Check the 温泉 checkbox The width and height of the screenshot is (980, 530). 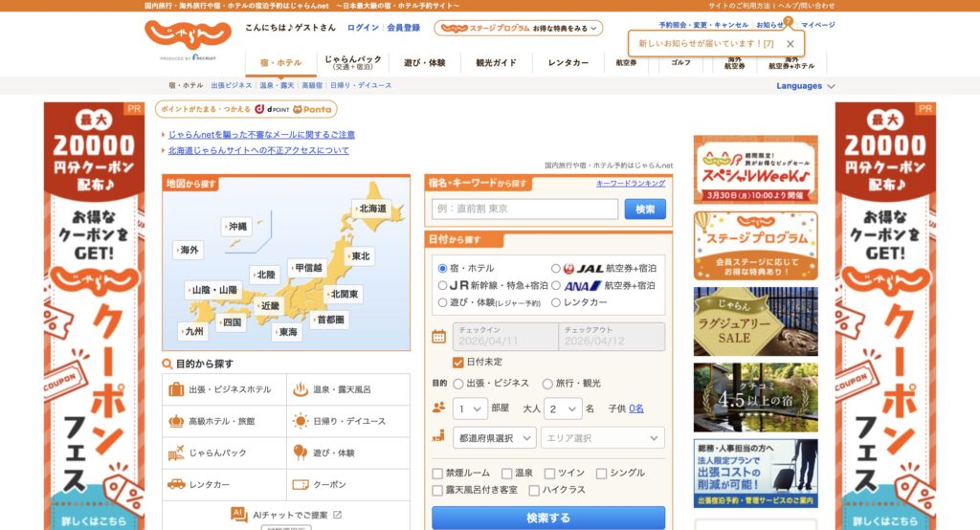coord(507,474)
